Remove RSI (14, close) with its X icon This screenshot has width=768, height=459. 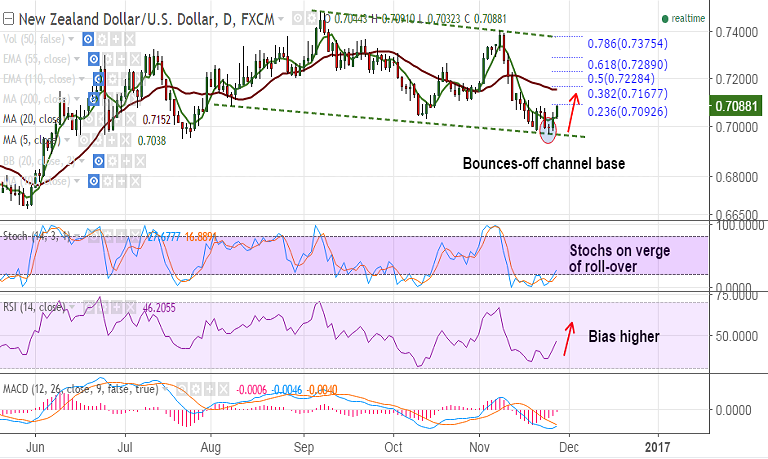tap(130, 307)
